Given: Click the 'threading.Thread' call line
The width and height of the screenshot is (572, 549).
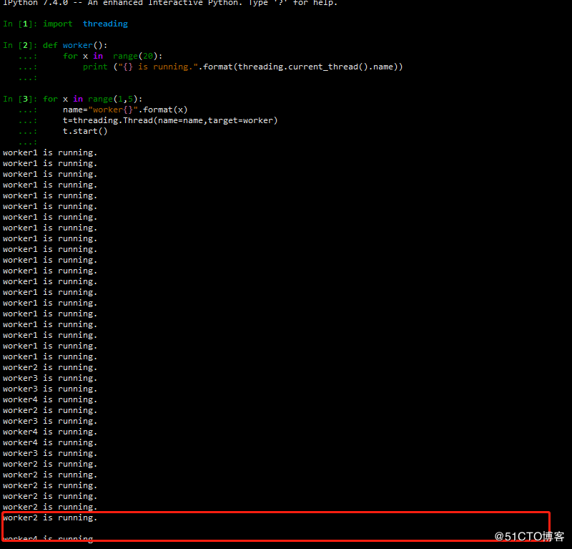Looking at the screenshot, I should [x=170, y=121].
